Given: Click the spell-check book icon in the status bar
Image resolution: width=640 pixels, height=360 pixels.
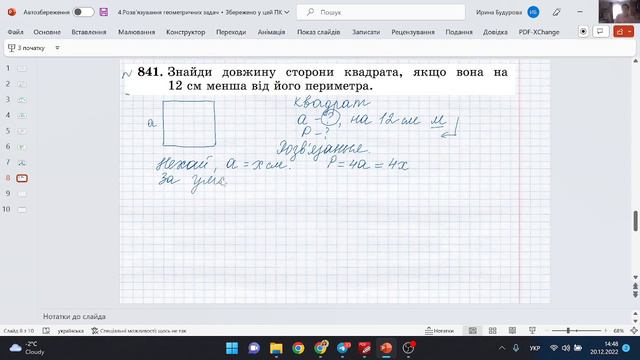Looking at the screenshot, I should click(46, 331).
